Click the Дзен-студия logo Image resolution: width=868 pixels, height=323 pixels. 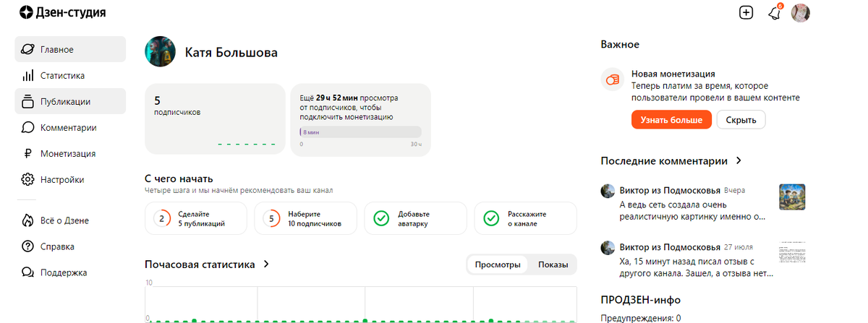[x=62, y=12]
